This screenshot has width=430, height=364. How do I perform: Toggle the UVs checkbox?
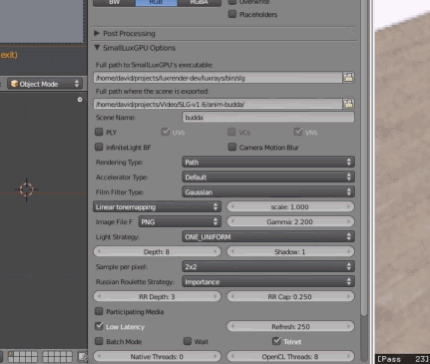tap(165, 132)
